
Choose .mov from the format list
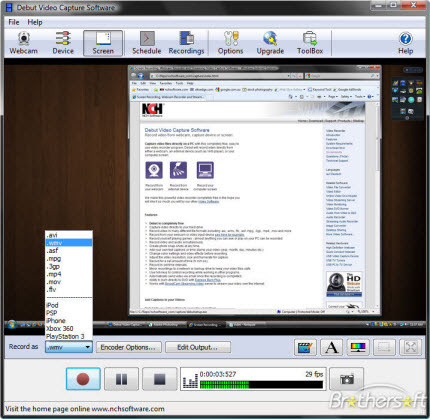pyautogui.click(x=69, y=282)
